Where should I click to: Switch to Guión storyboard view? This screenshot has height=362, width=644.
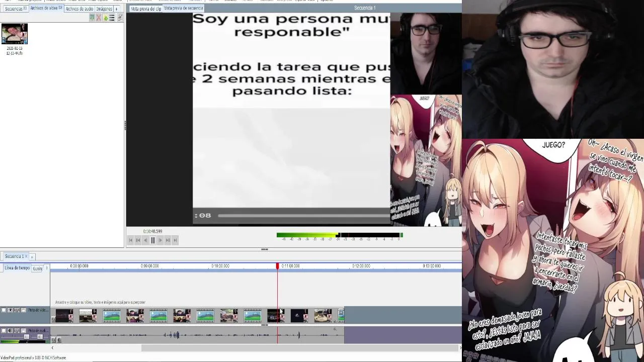(38, 268)
